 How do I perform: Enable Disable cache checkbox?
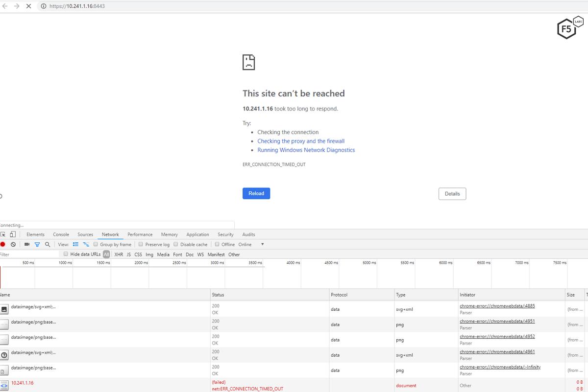click(176, 244)
